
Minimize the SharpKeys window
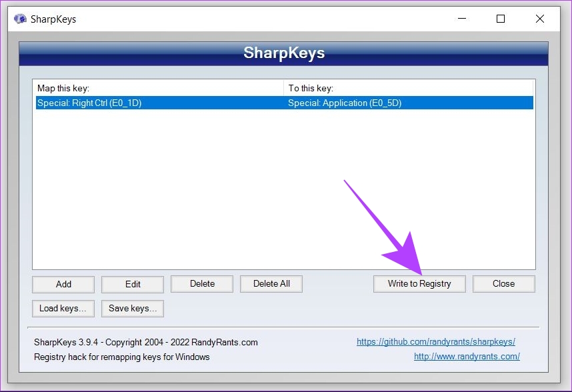[x=462, y=19]
